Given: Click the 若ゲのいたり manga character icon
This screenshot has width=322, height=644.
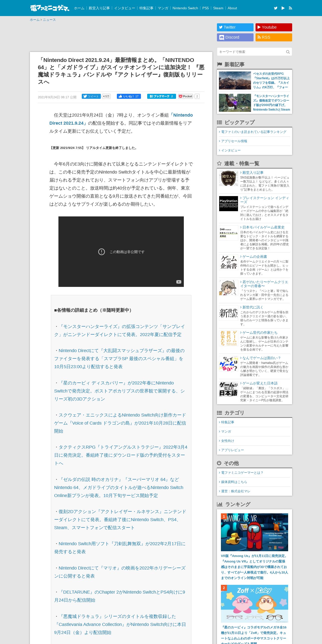Looking at the screenshot, I should (228, 288).
